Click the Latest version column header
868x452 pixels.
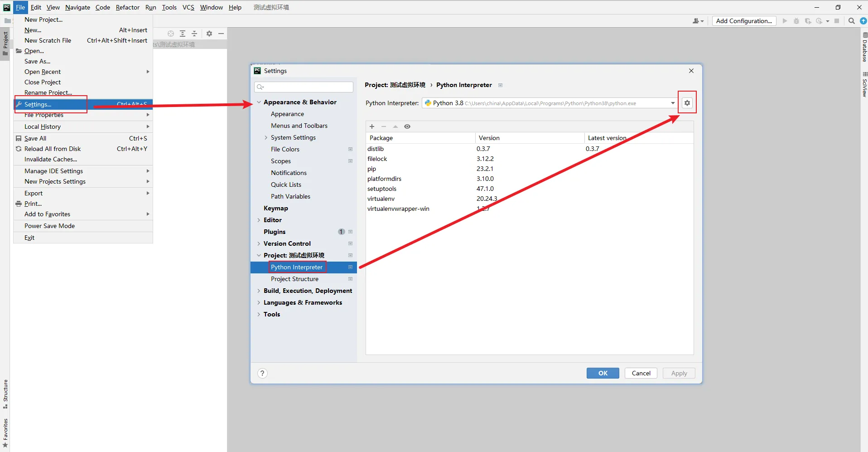(x=639, y=138)
